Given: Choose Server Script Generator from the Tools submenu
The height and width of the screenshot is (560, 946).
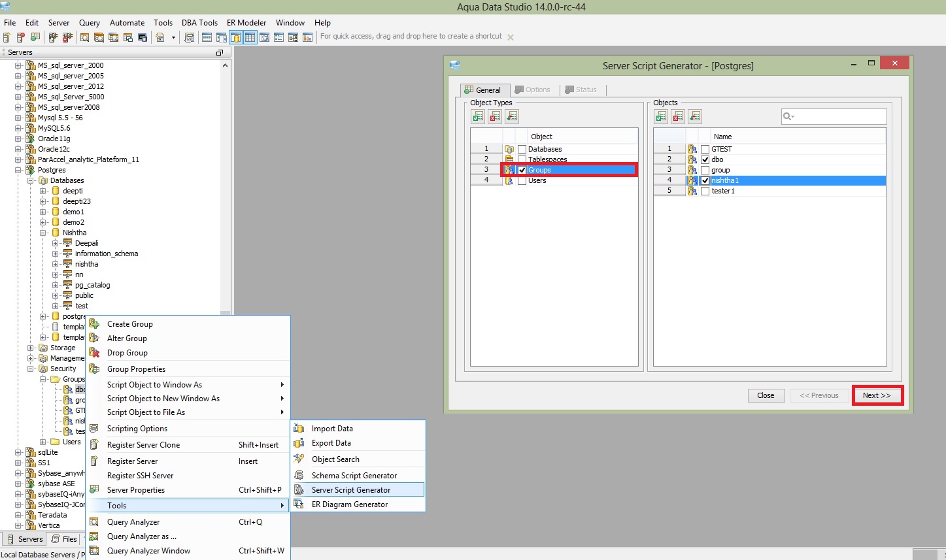Looking at the screenshot, I should pyautogui.click(x=358, y=489).
